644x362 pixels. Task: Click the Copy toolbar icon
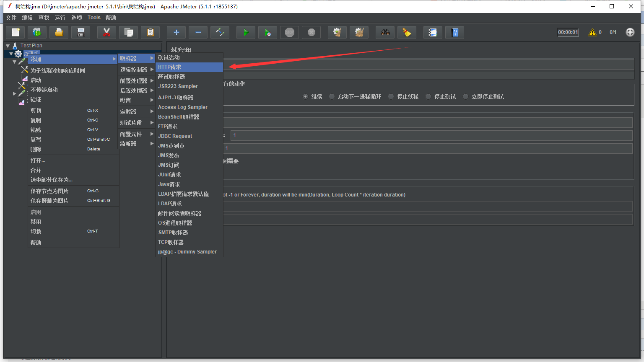tap(129, 32)
